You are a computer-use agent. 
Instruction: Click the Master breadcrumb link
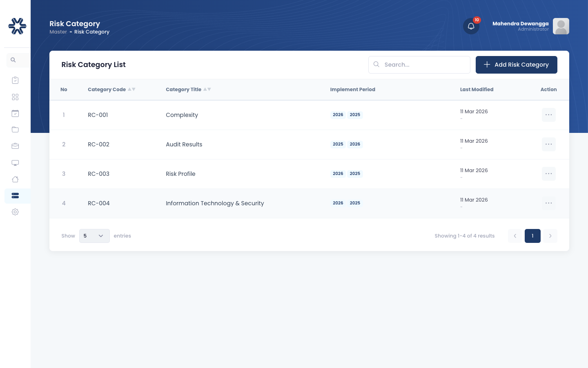point(58,32)
